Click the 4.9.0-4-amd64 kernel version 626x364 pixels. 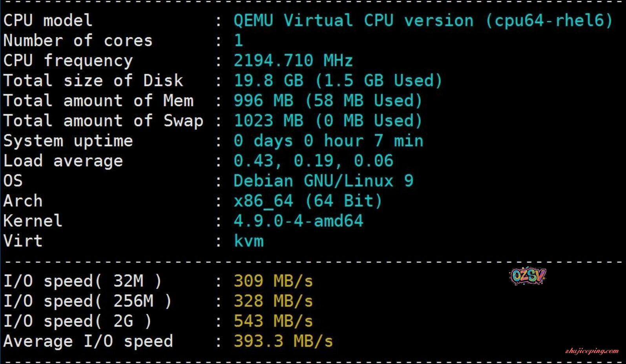click(x=298, y=221)
